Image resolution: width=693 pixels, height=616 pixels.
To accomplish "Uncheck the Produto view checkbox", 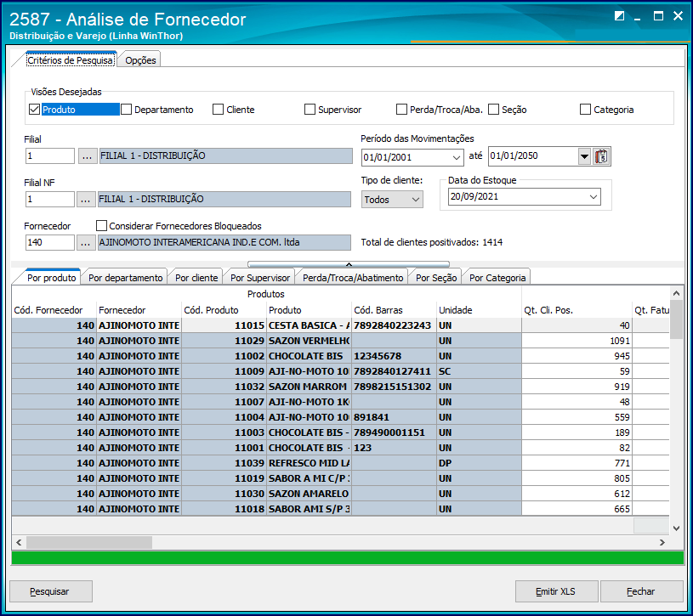I will [35, 109].
